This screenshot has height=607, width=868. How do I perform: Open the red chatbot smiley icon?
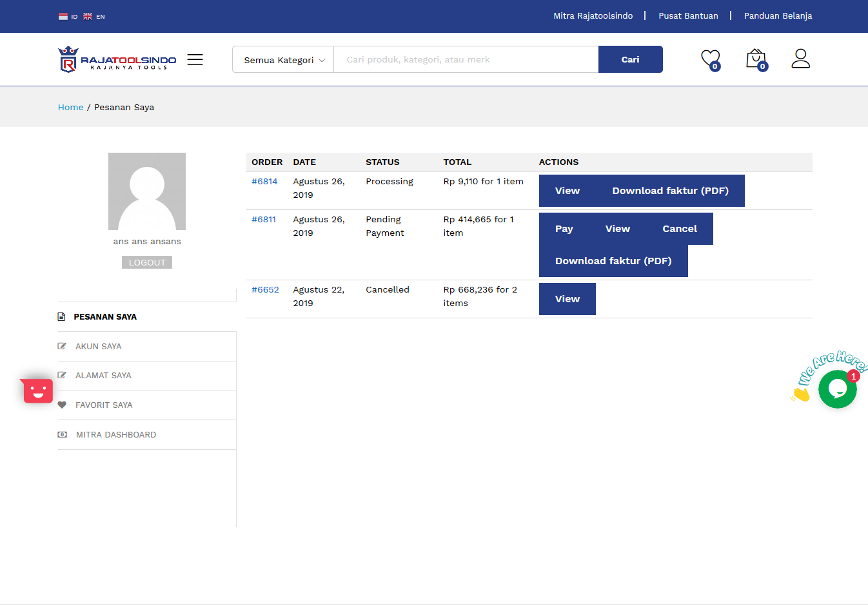(38, 390)
